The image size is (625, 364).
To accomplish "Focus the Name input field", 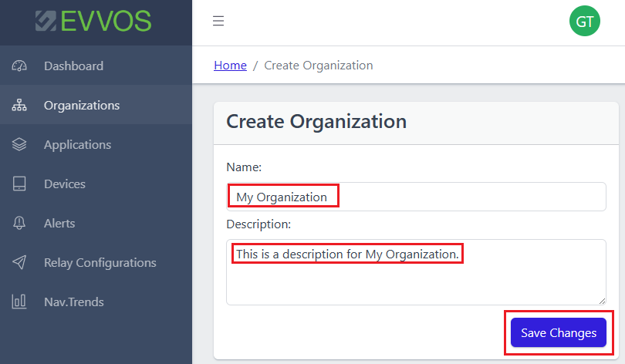I will [x=416, y=197].
